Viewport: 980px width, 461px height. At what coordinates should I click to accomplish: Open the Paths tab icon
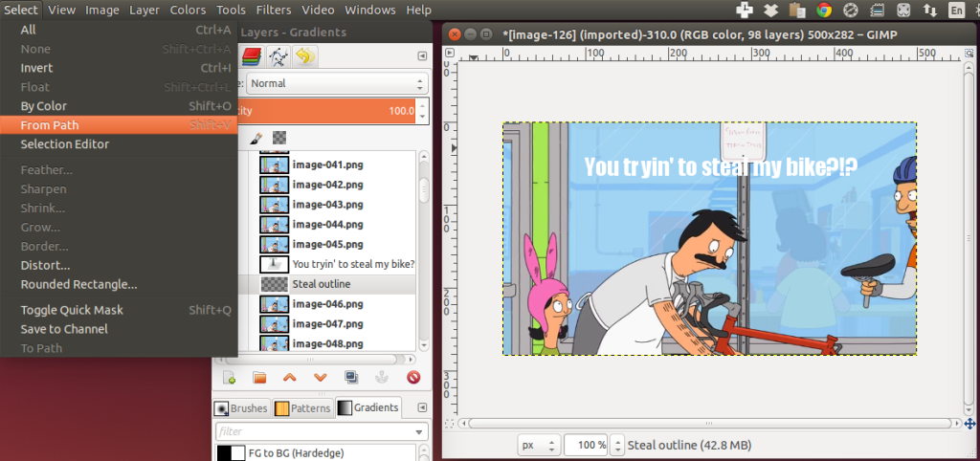278,56
